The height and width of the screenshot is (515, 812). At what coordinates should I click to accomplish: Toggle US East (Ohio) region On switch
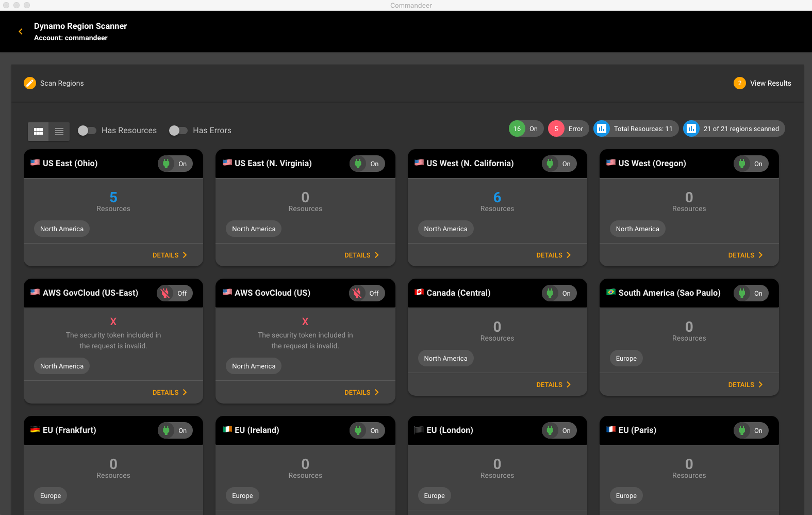[x=175, y=164]
